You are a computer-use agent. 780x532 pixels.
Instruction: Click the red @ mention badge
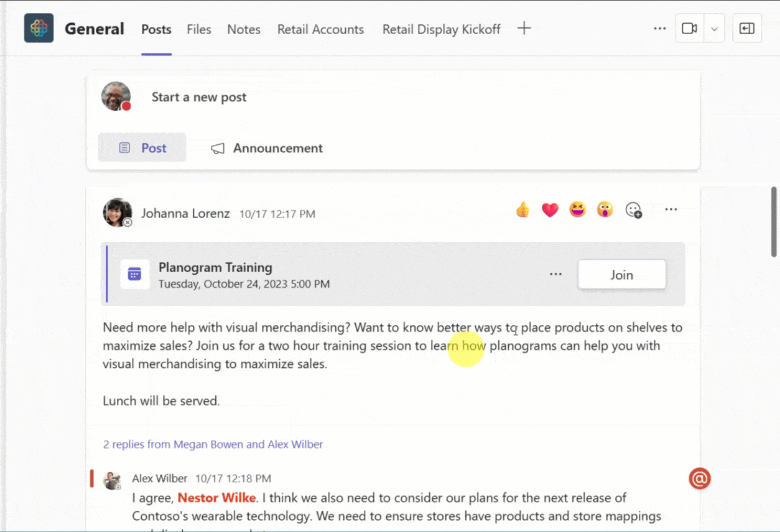pyautogui.click(x=699, y=479)
